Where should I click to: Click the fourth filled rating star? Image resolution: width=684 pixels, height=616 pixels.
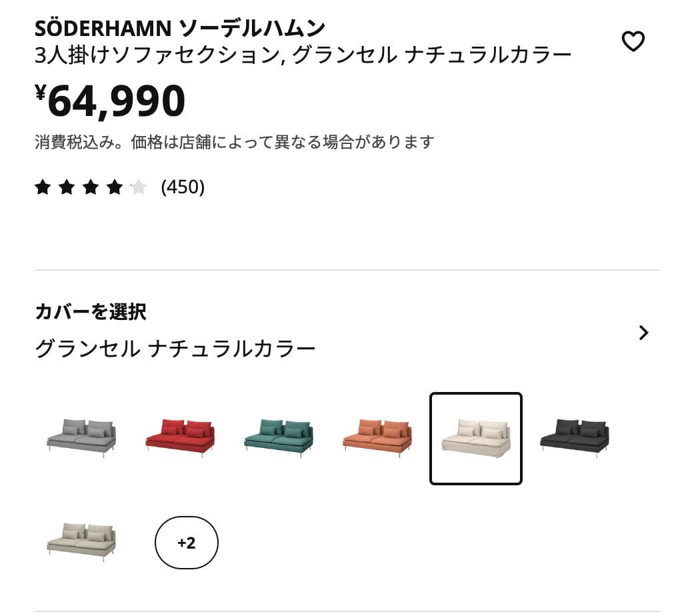[x=114, y=187]
